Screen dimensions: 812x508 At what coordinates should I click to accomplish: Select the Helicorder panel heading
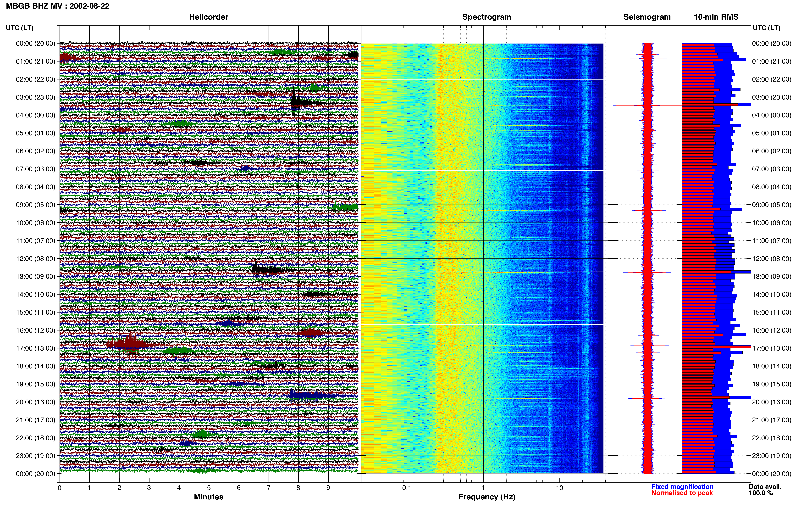click(209, 17)
